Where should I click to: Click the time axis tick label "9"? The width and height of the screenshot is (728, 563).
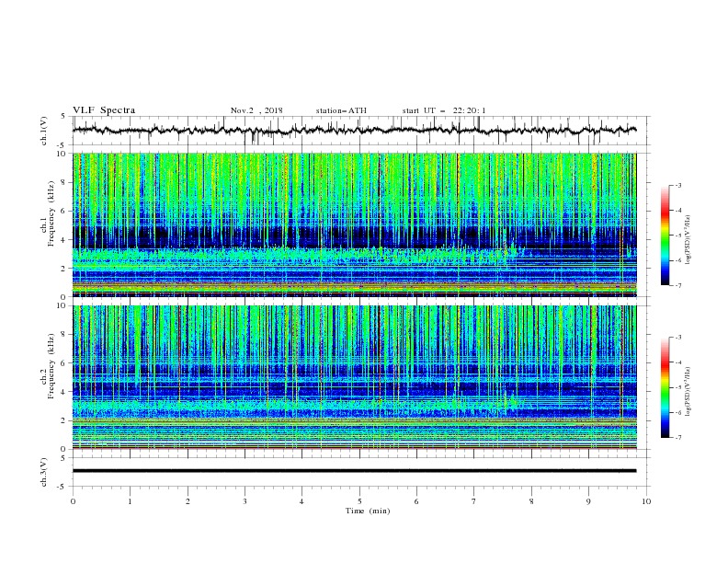(588, 501)
